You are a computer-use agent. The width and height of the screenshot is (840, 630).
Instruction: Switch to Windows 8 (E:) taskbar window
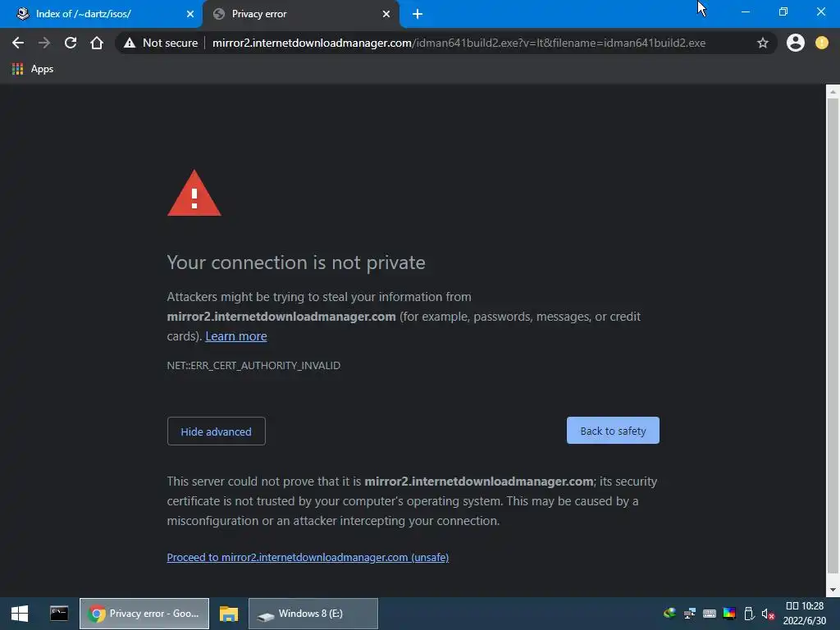pyautogui.click(x=313, y=614)
